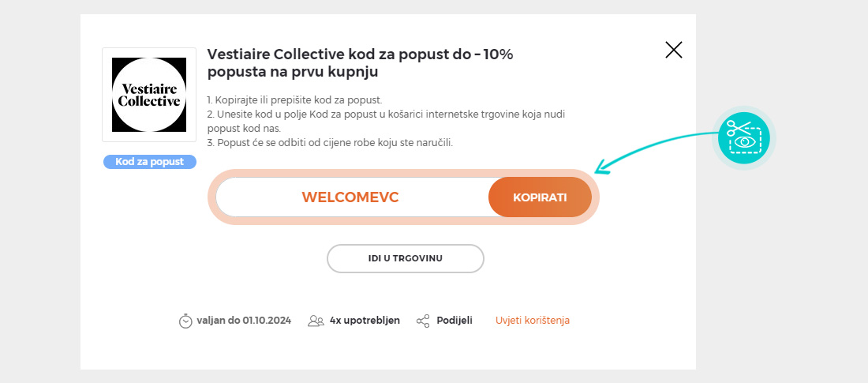Click the WELCOMEVC code field

350,197
